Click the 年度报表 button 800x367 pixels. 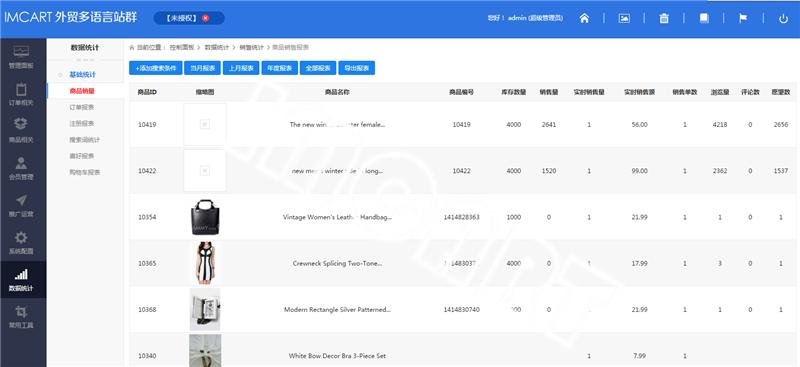pos(280,68)
